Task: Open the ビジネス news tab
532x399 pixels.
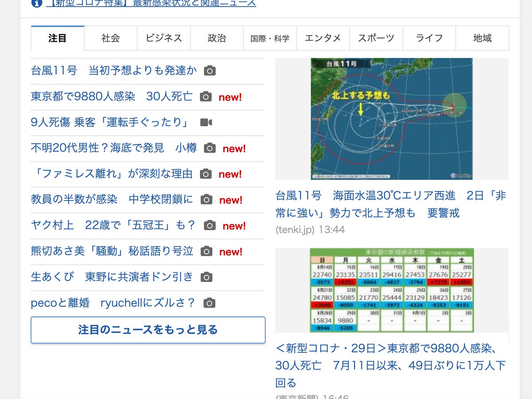Action: [164, 38]
